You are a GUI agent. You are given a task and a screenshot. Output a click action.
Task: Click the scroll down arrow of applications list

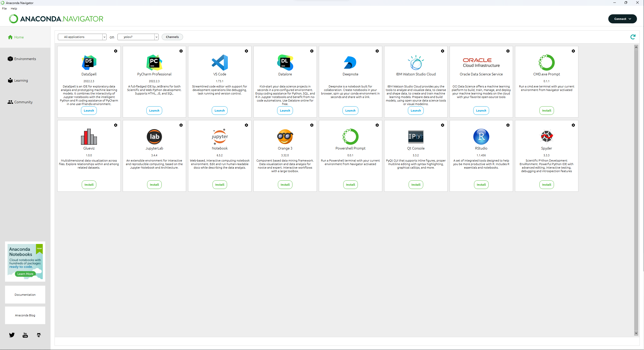(x=636, y=333)
